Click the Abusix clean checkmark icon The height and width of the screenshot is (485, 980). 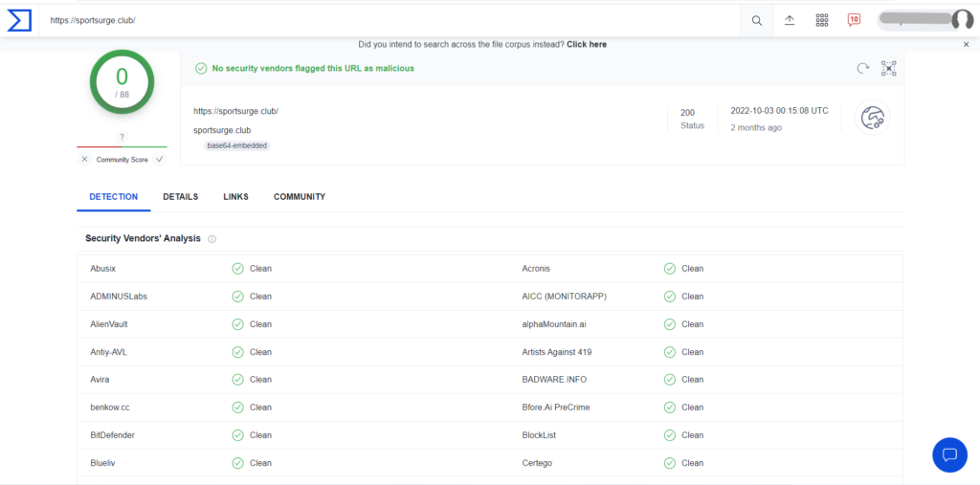pos(237,269)
